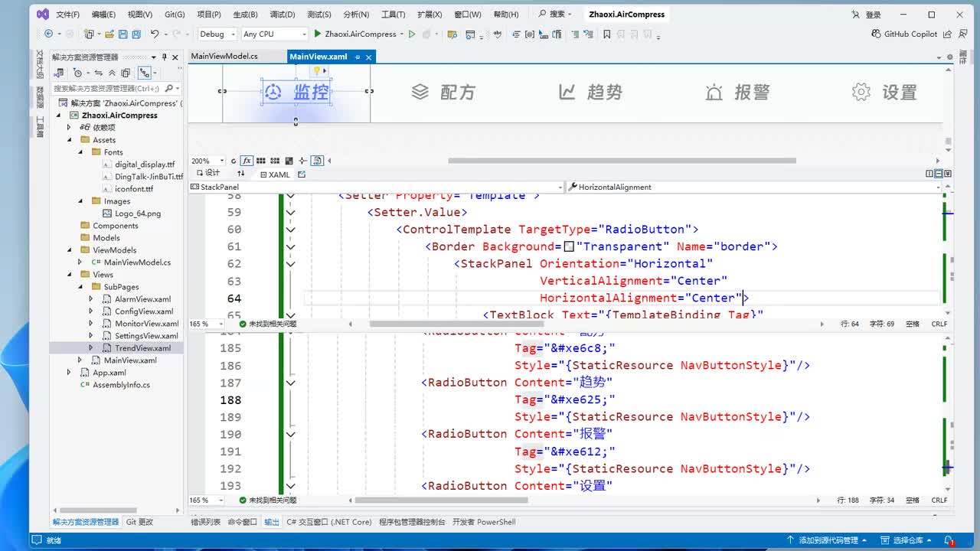This screenshot has height=551, width=980.
Task: Open the Git 更改 tab
Action: [139, 522]
